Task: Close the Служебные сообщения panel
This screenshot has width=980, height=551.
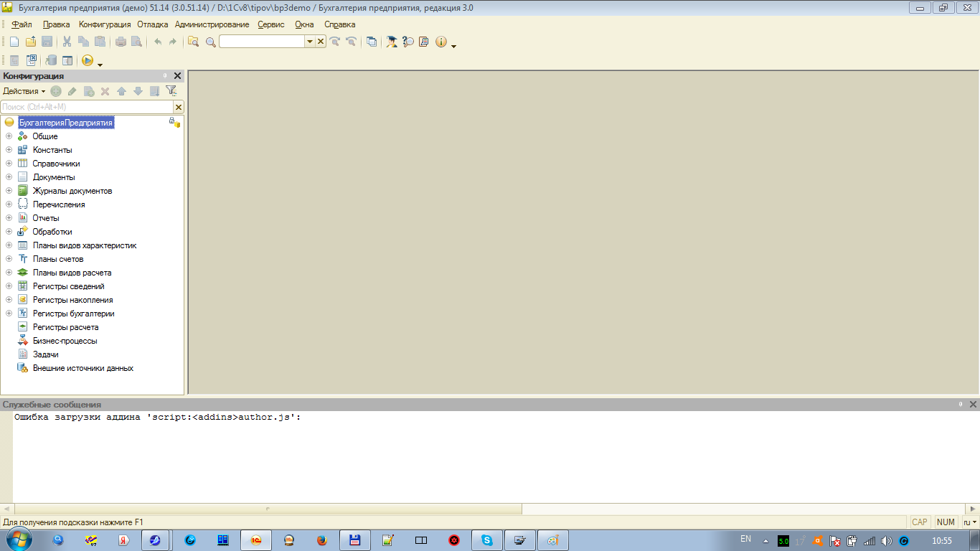Action: pos(973,405)
